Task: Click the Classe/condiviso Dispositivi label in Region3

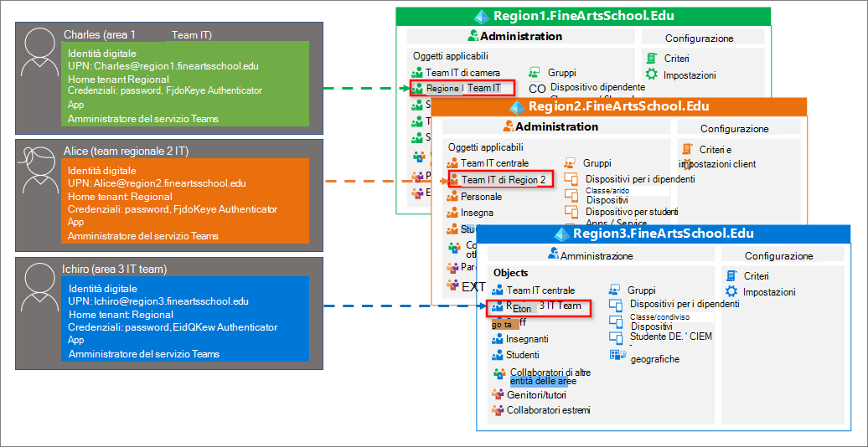Action: (659, 321)
